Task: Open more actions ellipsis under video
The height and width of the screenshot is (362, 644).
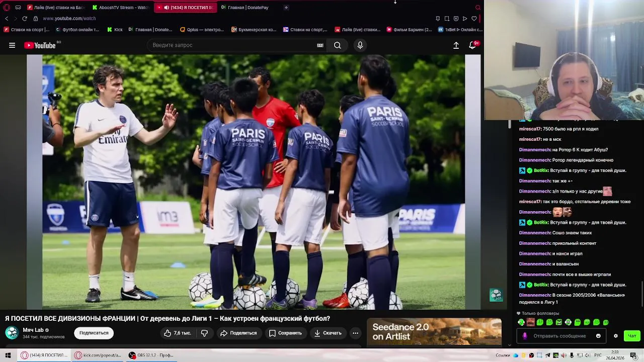Action: point(355,333)
